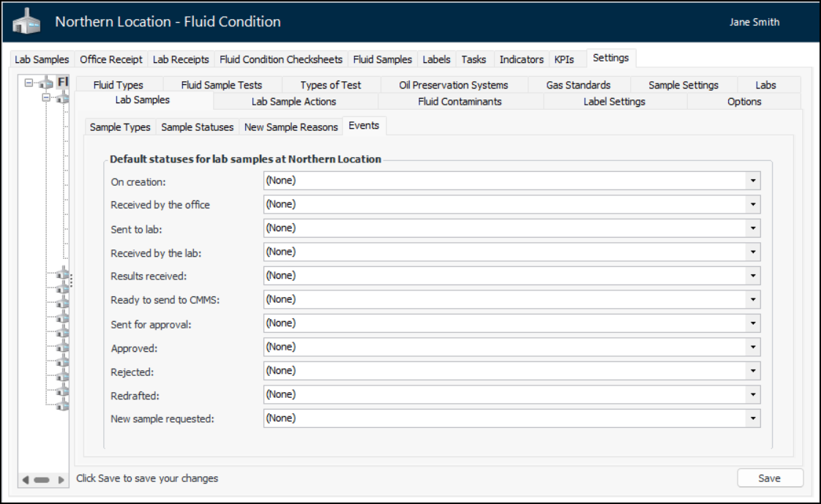Open the Received by the lab dropdown
The image size is (821, 504).
[x=753, y=252]
